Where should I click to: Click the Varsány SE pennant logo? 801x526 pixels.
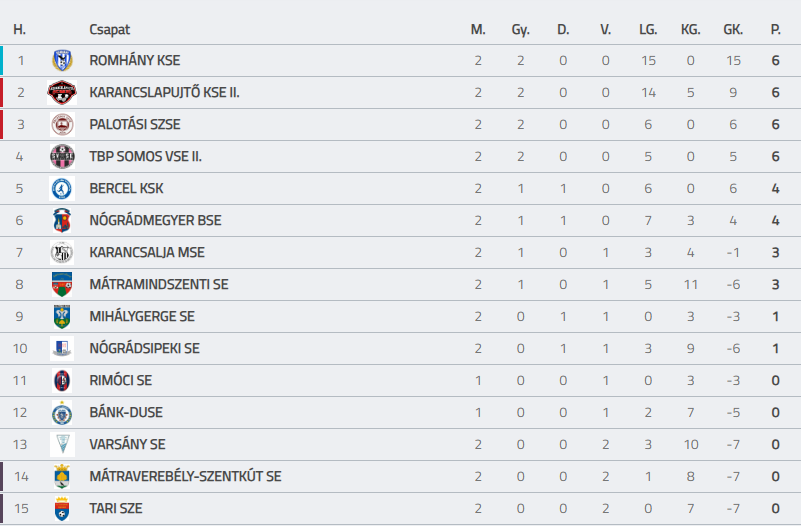click(62, 444)
